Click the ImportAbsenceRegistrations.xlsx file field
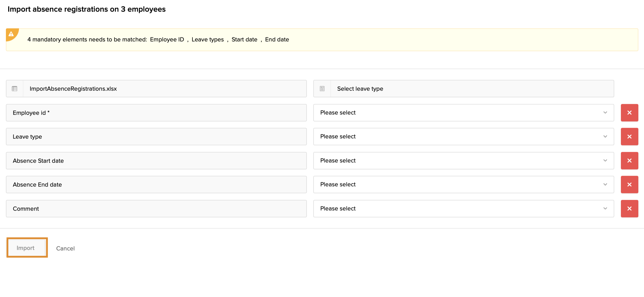This screenshot has width=644, height=297. point(164,89)
